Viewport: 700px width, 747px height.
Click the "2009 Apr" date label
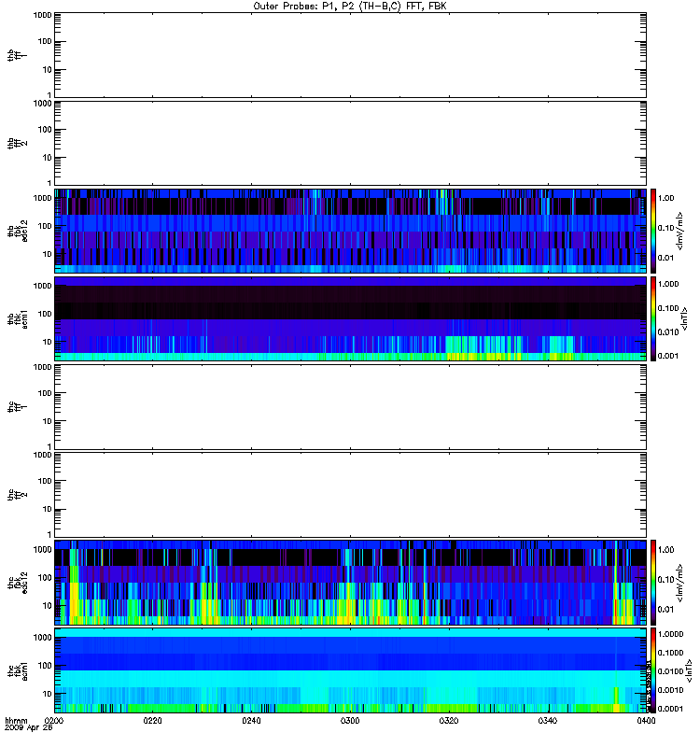click(23, 728)
